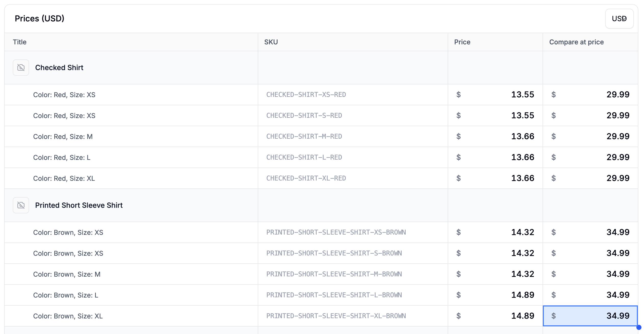
Task: Expand the Printed Short Sleeve Shirt group
Action: (x=79, y=205)
